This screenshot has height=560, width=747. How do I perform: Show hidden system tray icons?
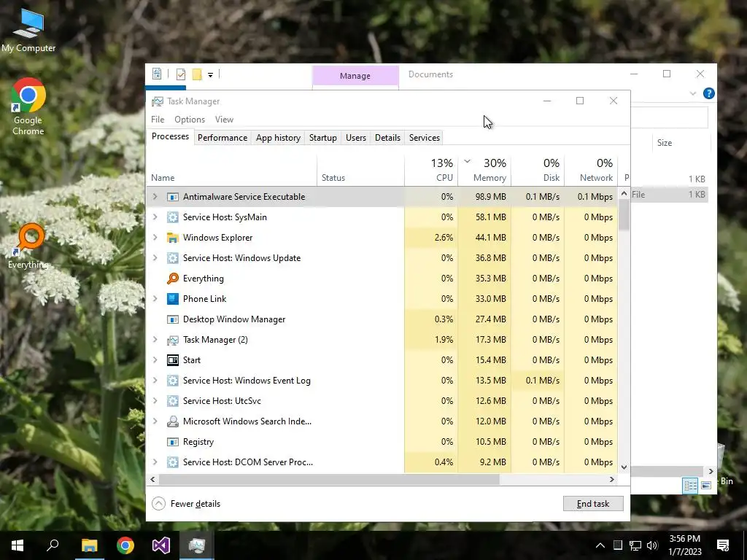pos(600,545)
